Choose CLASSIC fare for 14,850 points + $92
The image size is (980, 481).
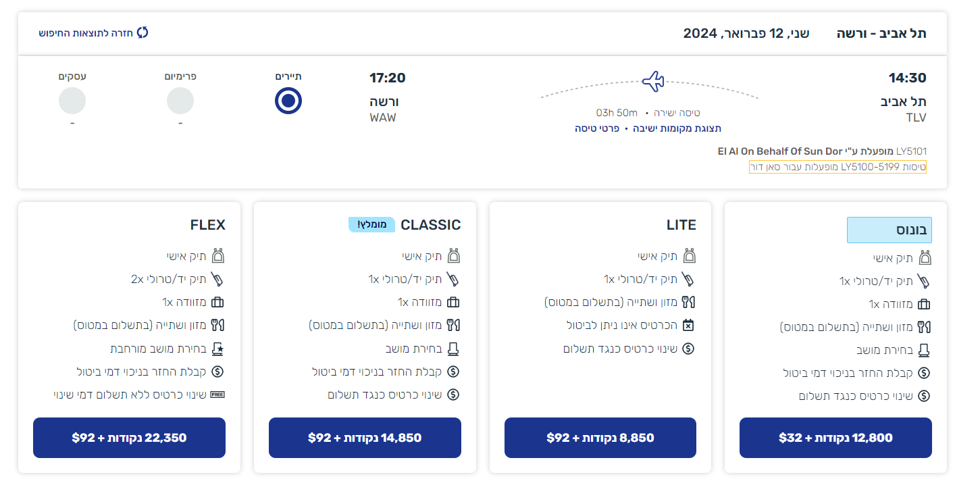point(365,438)
